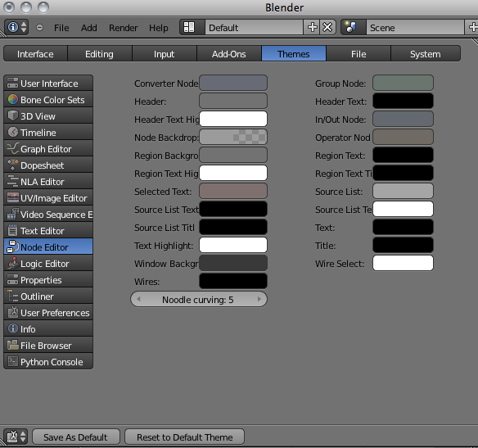Open the scene browser icon
The image size is (478, 448).
pos(353,28)
